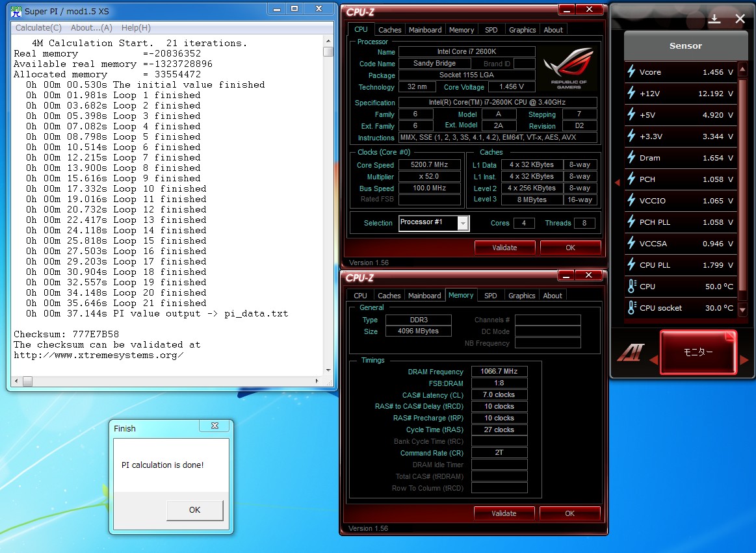The image size is (756, 553).
Task: Click the download arrow icon in Sensor panel
Action: tap(714, 19)
